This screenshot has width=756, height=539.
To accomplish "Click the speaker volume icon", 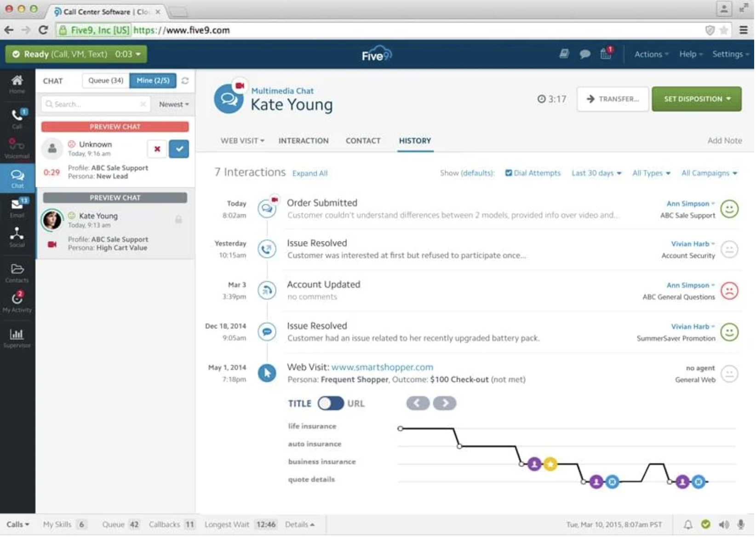I will pyautogui.click(x=724, y=525).
